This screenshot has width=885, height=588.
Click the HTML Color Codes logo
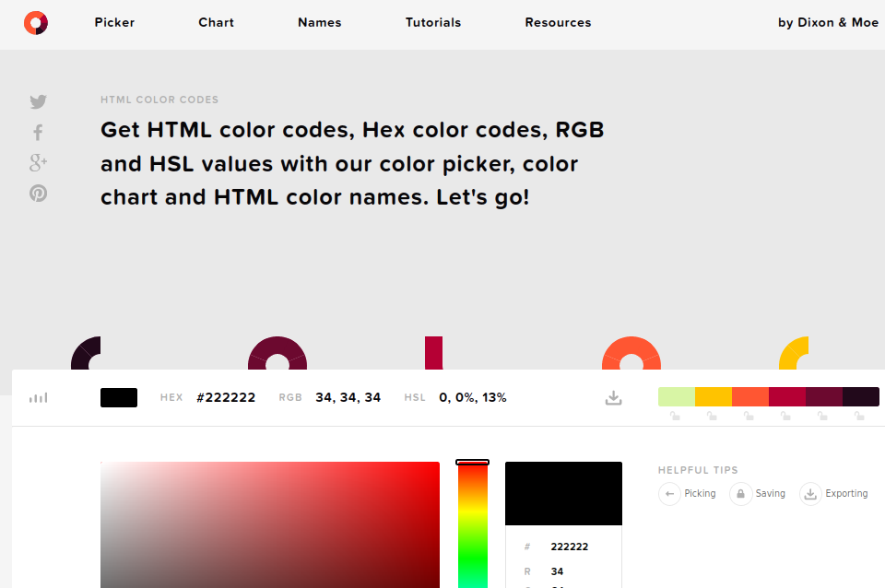pyautogui.click(x=35, y=22)
